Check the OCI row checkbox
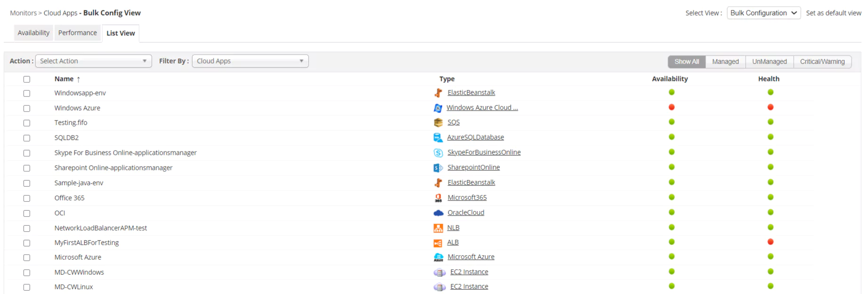The image size is (868, 294). pyautogui.click(x=27, y=214)
